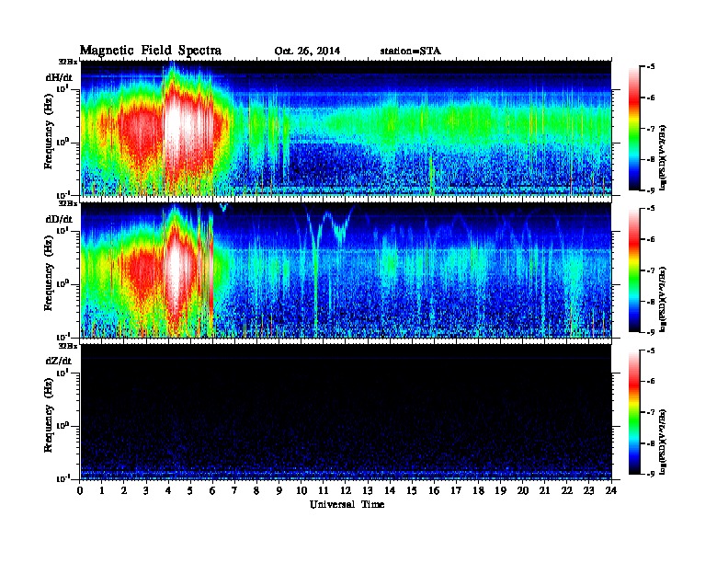Click hour "4" on the Universal Time axis

168,490
